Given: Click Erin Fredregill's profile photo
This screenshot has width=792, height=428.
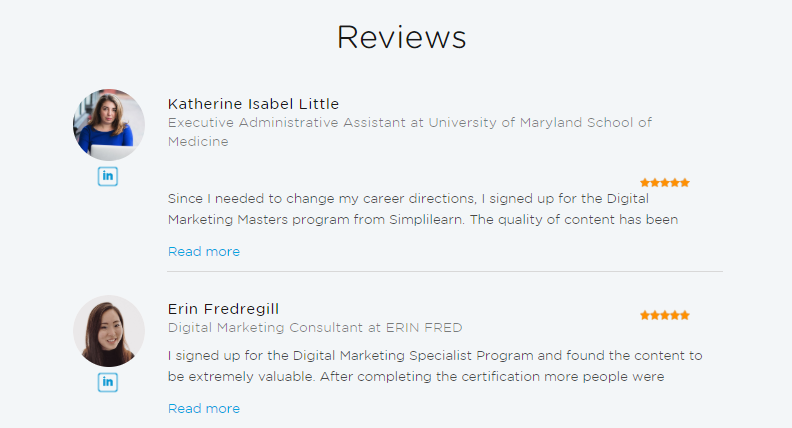Looking at the screenshot, I should [109, 331].
